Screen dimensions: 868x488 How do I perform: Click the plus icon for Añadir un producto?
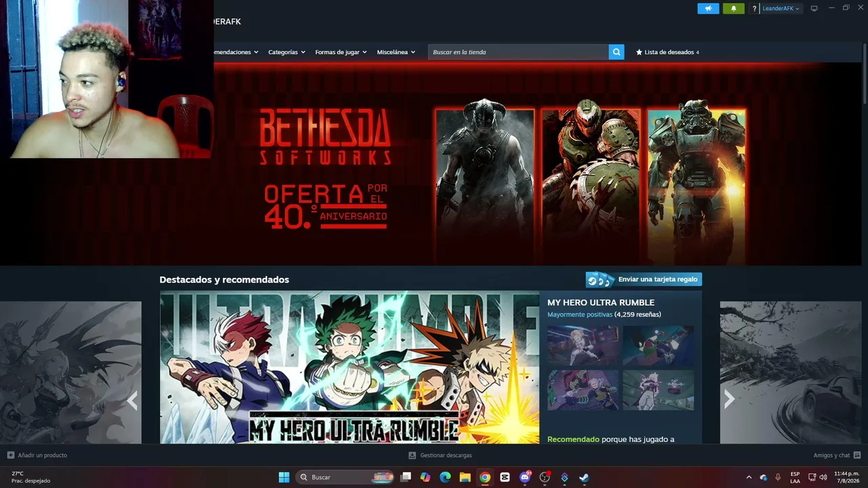pos(11,455)
